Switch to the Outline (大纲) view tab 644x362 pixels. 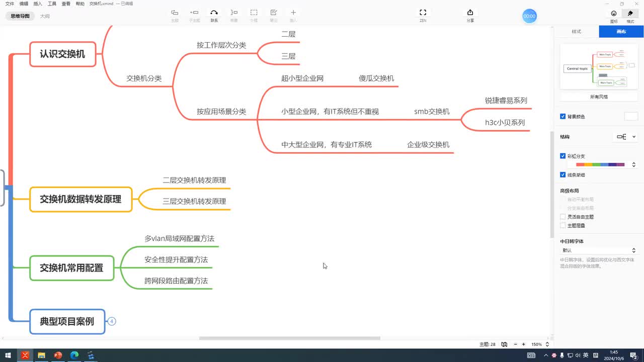[x=45, y=16]
